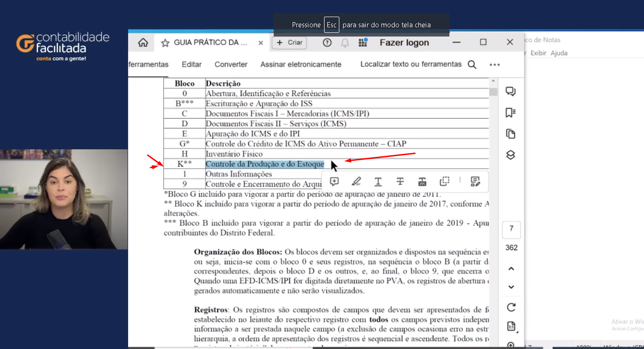The image size is (644, 349).
Task: Click the Contabilidade Facilitada logo
Action: click(63, 47)
